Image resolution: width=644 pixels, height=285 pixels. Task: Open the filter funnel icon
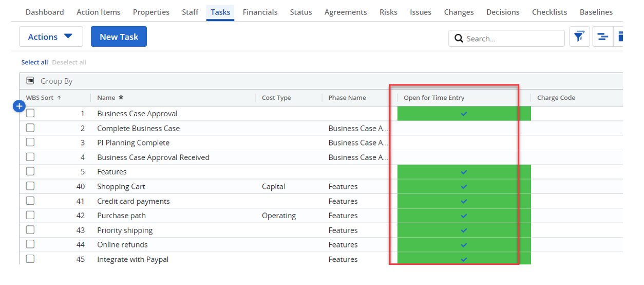tap(580, 37)
